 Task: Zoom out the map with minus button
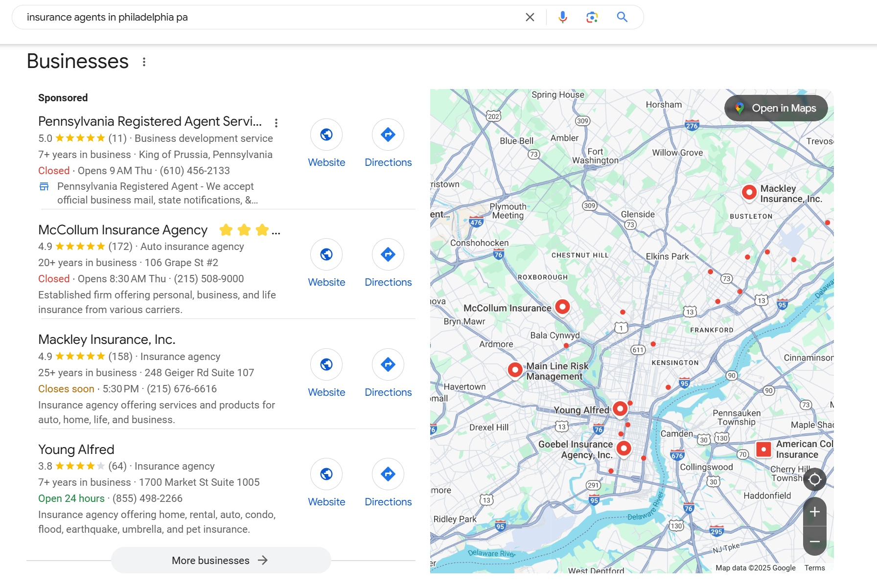tap(815, 541)
